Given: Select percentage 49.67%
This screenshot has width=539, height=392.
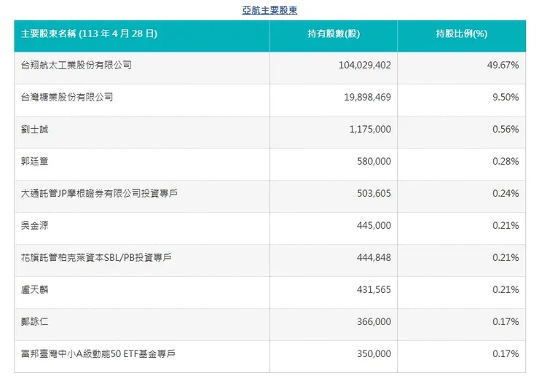Looking at the screenshot, I should pyautogui.click(x=503, y=65).
